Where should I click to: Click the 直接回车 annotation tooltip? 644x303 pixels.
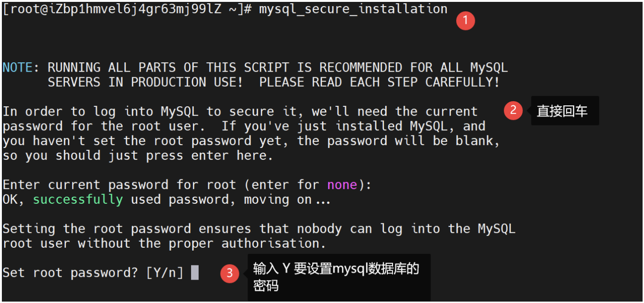(564, 111)
